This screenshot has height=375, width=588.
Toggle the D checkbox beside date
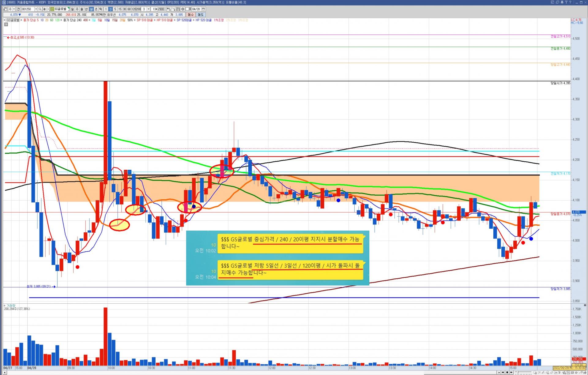187,9
